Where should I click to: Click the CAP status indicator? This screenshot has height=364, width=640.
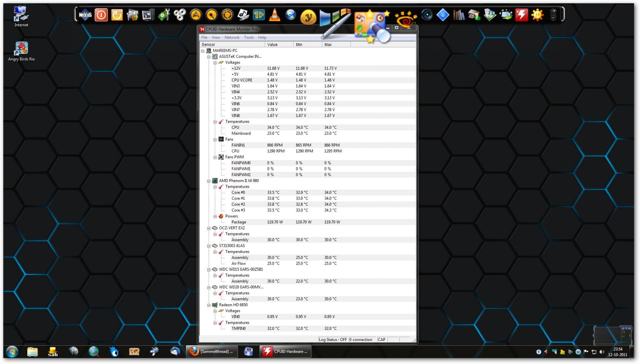click(382, 340)
